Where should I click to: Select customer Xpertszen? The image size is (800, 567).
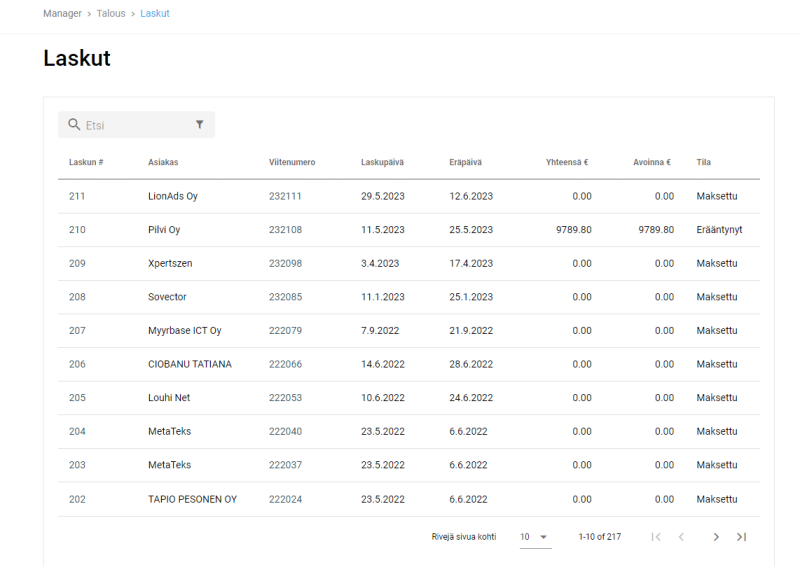[170, 263]
